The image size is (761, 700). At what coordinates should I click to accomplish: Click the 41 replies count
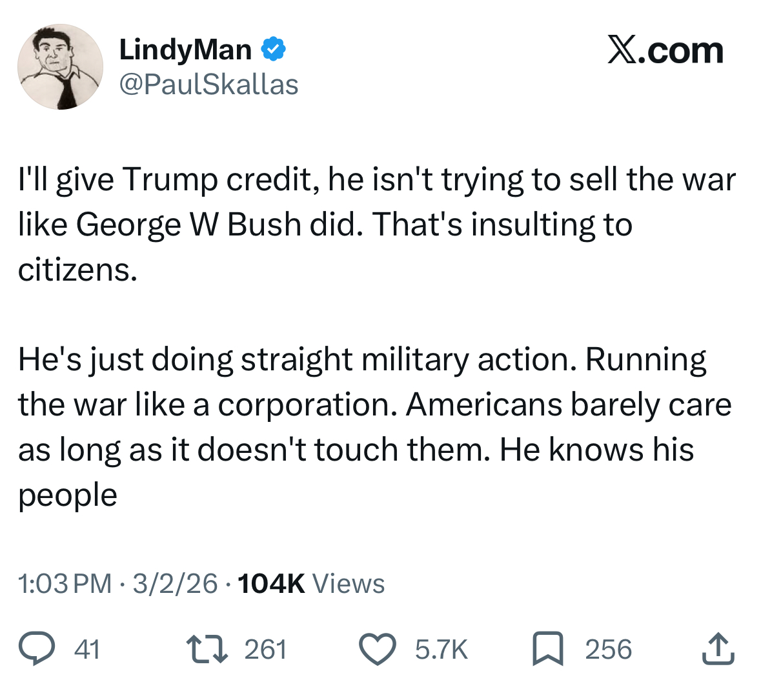click(87, 649)
